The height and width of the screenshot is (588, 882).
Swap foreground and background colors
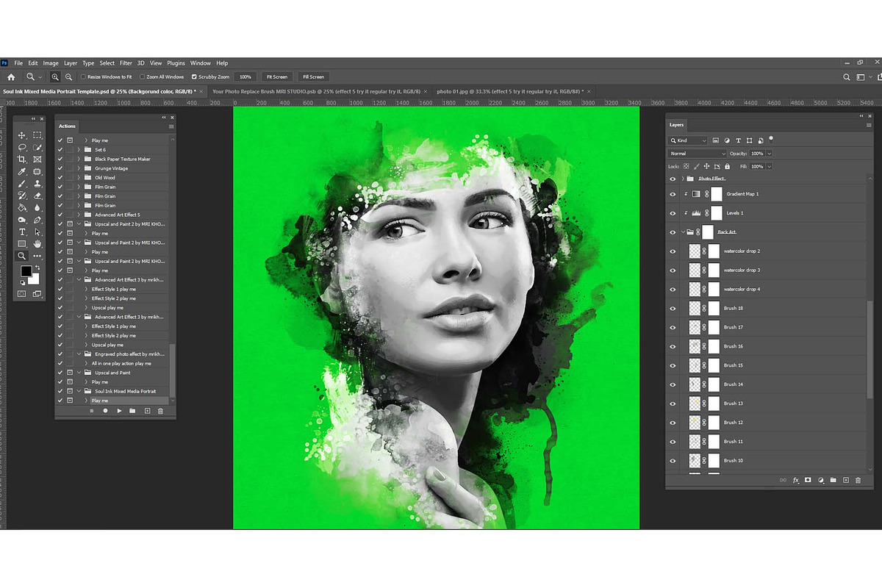[x=39, y=267]
